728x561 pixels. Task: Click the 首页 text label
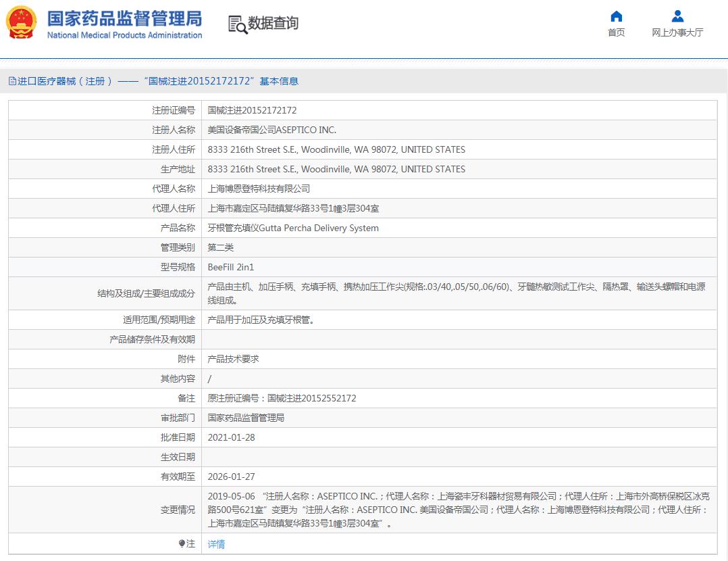click(616, 32)
